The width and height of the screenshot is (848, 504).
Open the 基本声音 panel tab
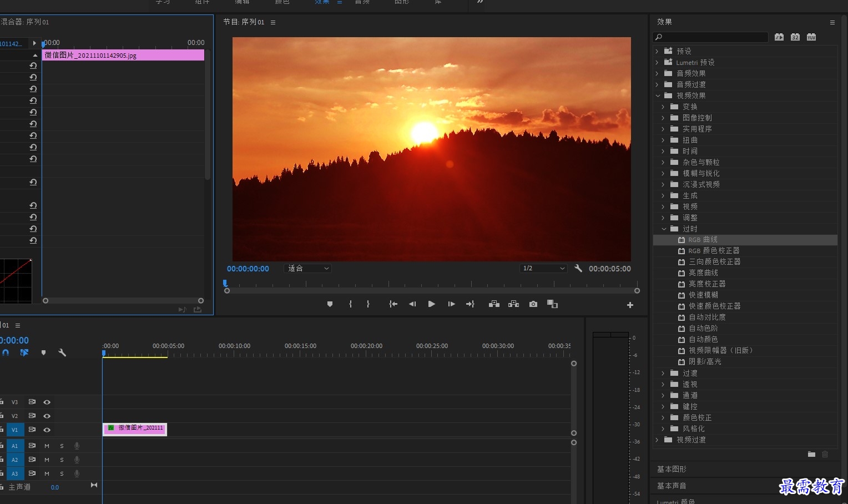[x=672, y=486]
